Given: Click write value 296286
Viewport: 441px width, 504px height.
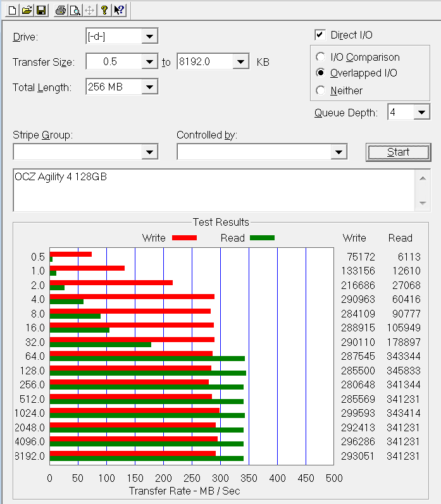Looking at the screenshot, I should pos(358,441).
